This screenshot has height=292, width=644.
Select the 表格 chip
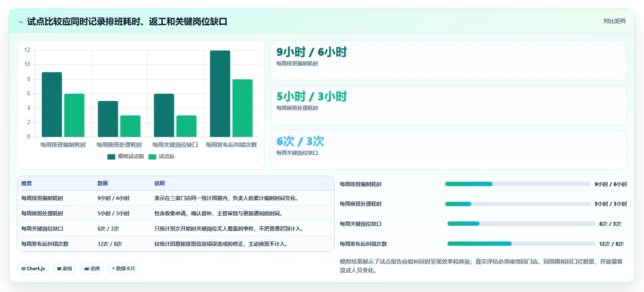[x=65, y=268]
